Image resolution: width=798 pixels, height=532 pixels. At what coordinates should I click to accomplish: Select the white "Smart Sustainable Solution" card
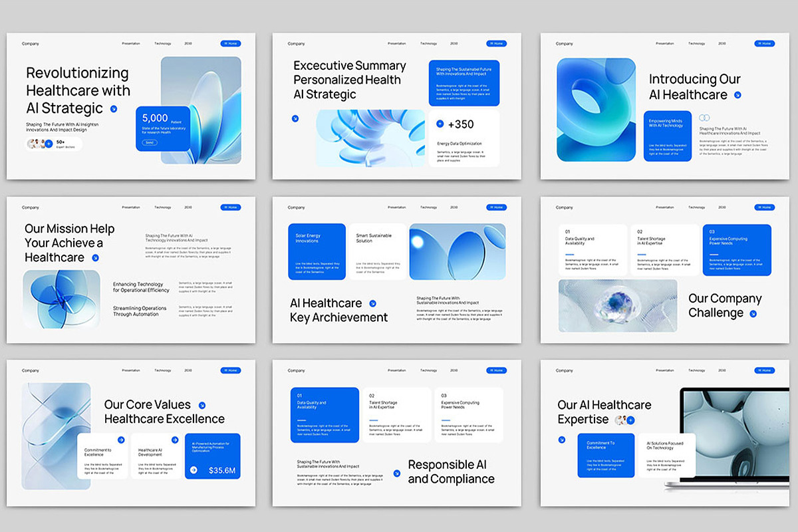pos(377,251)
